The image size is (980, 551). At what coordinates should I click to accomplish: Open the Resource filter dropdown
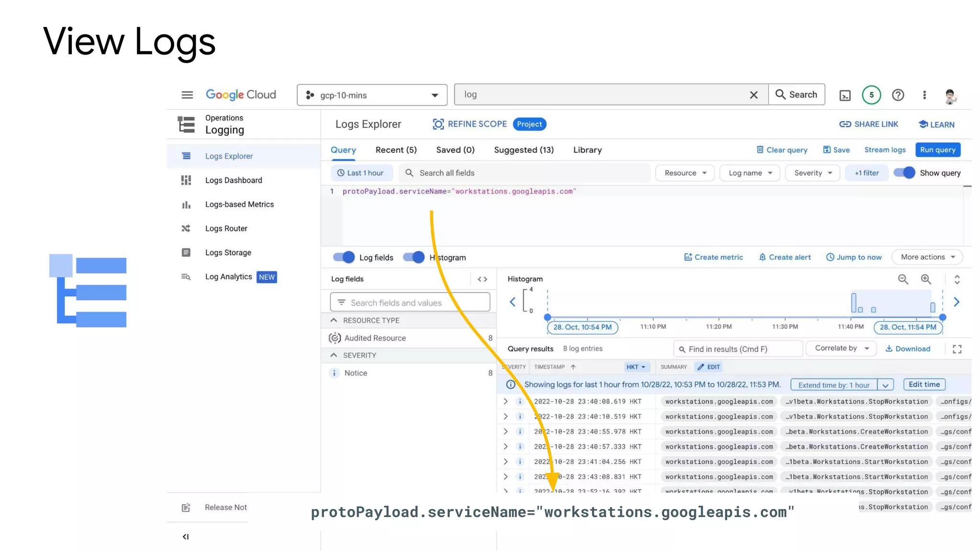click(x=685, y=173)
